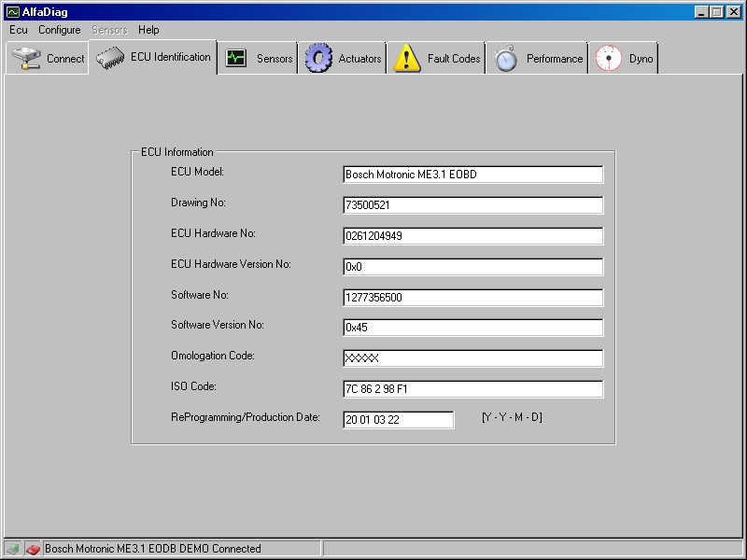Click the green status bar connection icon
The height and width of the screenshot is (560, 747).
(x=13, y=549)
